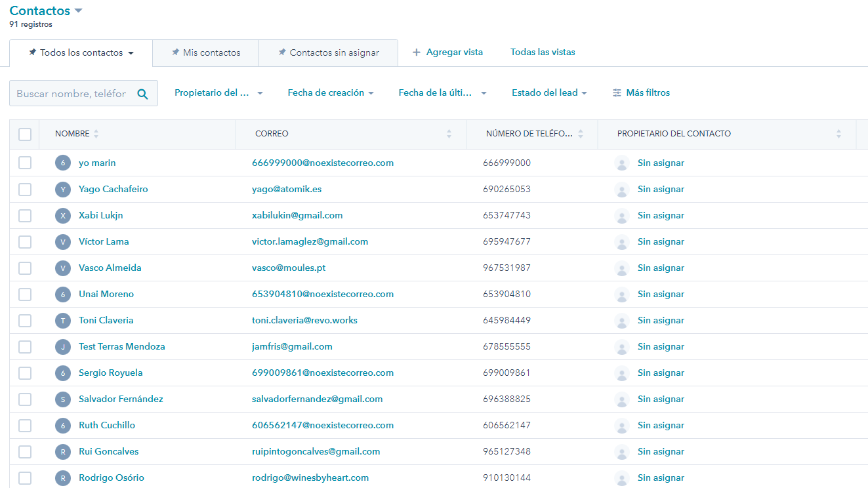
Task: Click the plus icon beside Agregar vista
Action: tap(417, 52)
